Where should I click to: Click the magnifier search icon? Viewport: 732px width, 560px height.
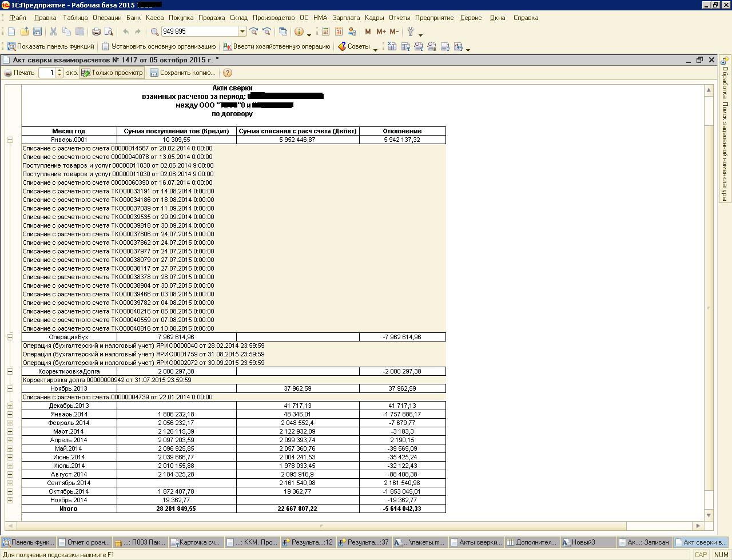tap(154, 31)
